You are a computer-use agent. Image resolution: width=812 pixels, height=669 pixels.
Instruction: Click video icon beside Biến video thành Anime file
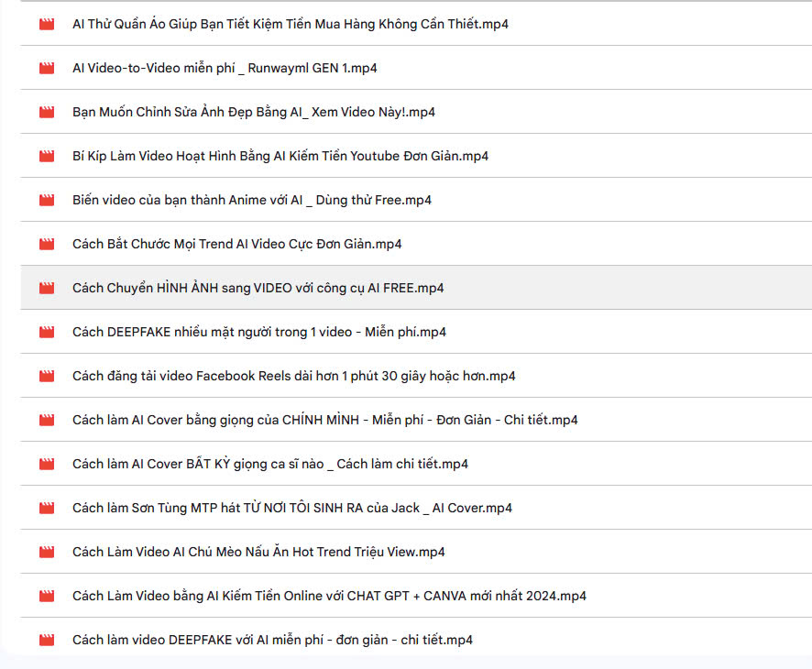[x=47, y=200]
